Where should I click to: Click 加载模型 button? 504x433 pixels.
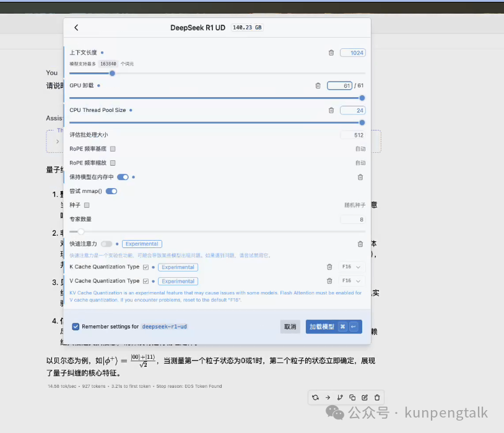coord(334,327)
